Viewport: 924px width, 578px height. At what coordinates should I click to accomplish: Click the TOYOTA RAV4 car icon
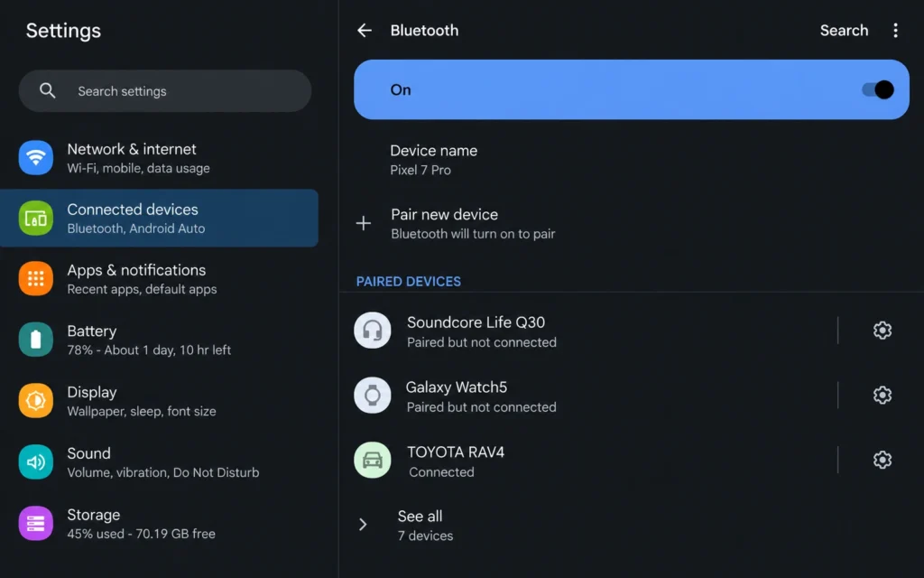[x=373, y=460]
